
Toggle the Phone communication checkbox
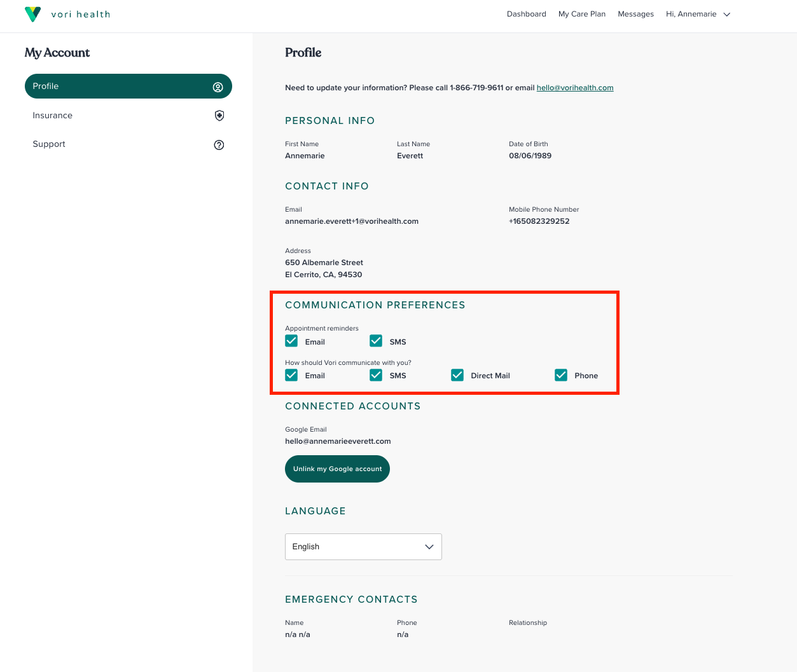[561, 375]
